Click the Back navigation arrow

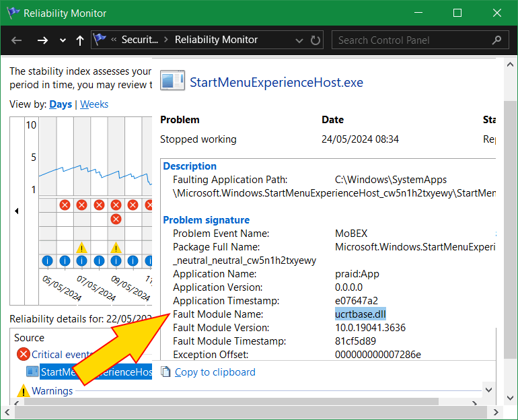click(x=16, y=40)
